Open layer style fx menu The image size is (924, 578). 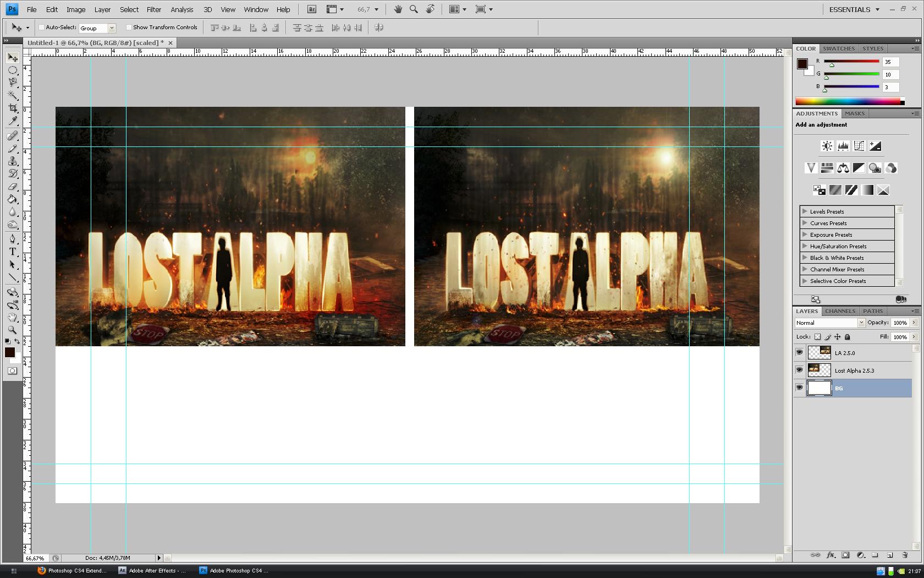point(831,555)
